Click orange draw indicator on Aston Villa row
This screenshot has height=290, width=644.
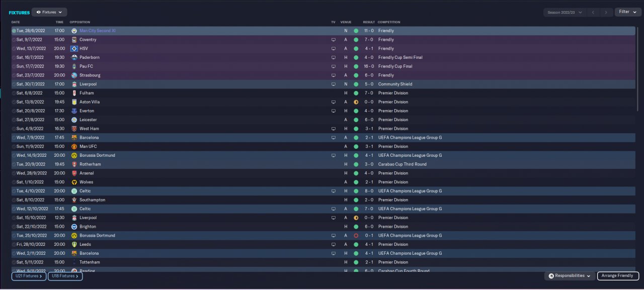click(x=356, y=102)
